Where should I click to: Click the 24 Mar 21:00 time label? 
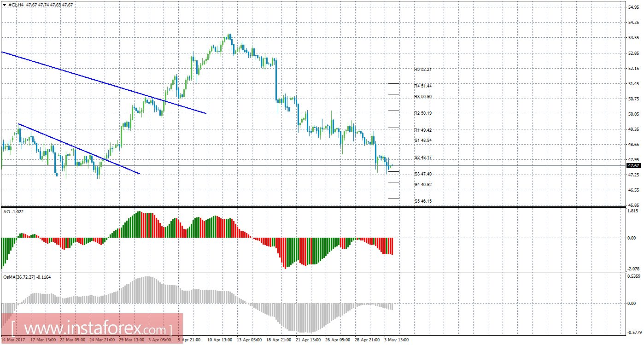[102, 340]
